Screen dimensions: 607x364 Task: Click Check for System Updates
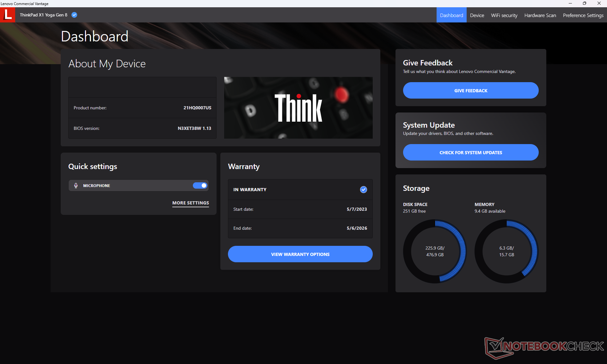470,152
